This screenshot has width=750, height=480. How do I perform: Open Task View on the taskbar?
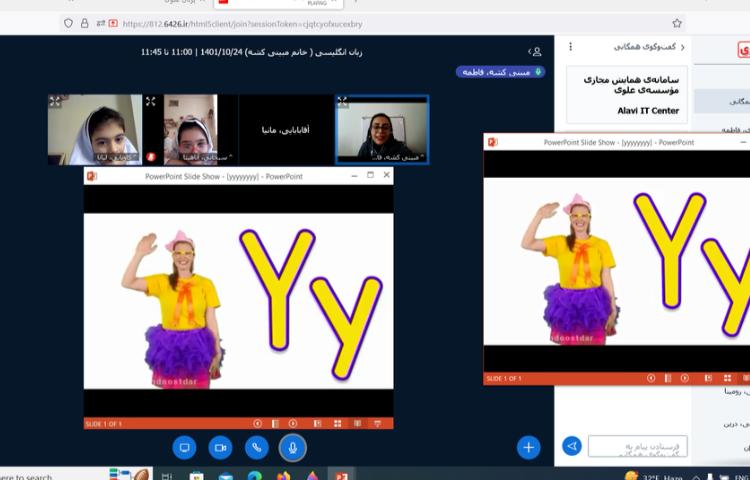(x=166, y=476)
